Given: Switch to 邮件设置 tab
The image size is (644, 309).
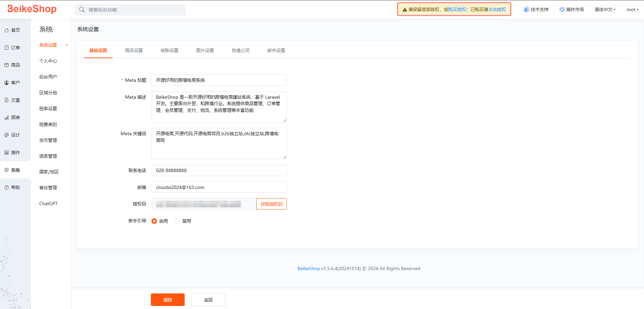Looking at the screenshot, I should point(276,50).
